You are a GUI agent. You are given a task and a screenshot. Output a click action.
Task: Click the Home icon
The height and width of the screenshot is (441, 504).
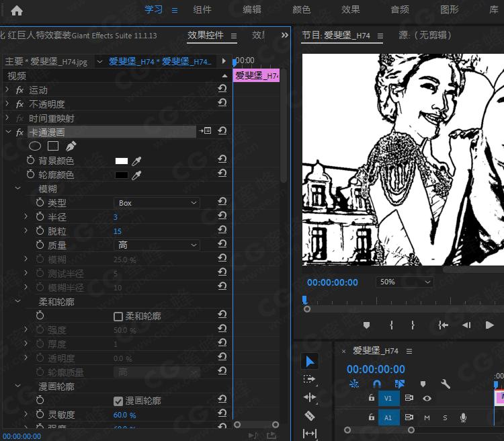(17, 11)
